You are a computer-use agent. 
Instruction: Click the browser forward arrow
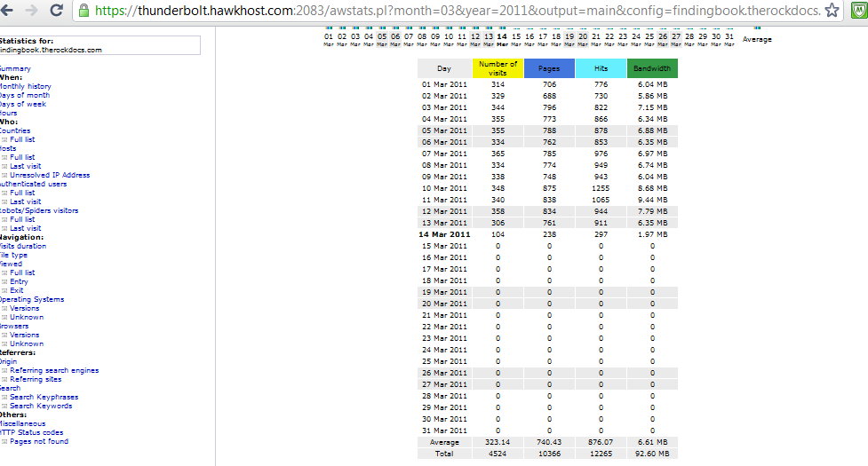[32, 11]
